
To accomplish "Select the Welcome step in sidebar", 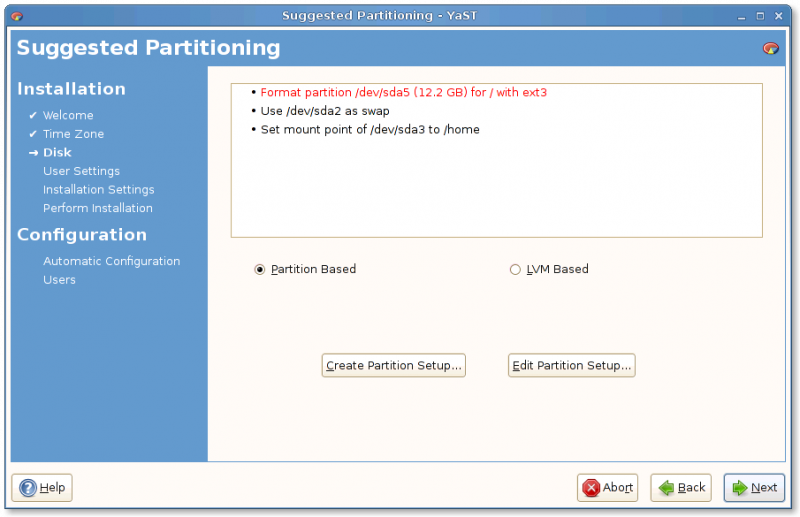I will click(68, 115).
